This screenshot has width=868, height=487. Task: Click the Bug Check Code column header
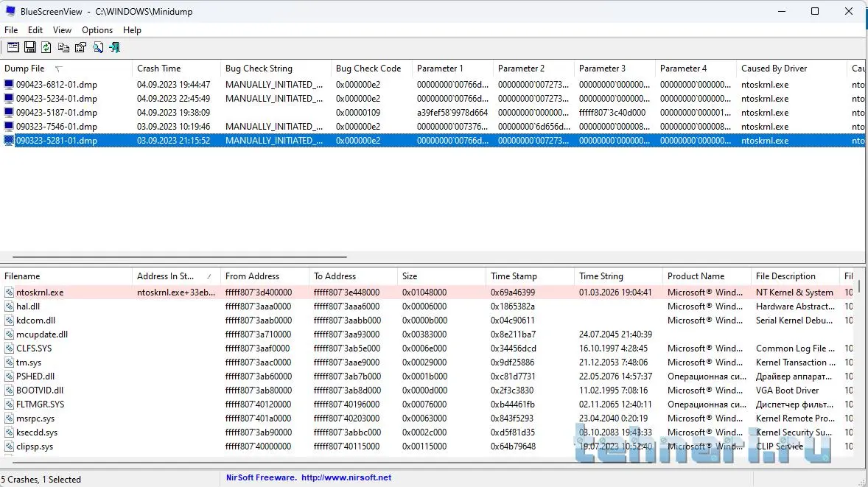[x=368, y=69]
